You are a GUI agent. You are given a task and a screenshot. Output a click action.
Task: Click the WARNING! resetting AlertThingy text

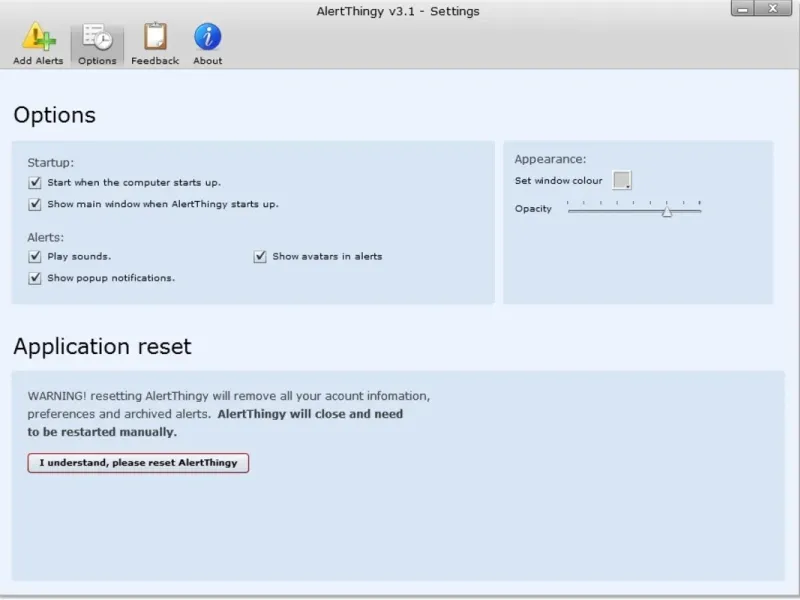pyautogui.click(x=229, y=414)
